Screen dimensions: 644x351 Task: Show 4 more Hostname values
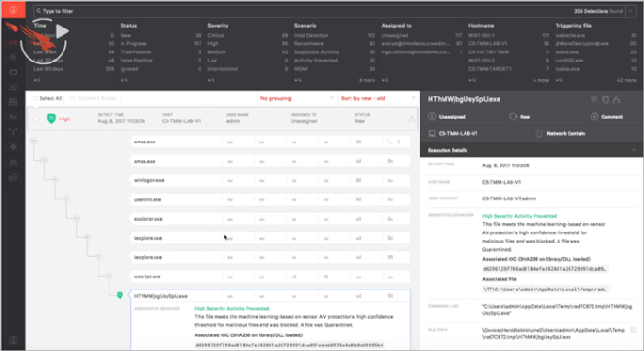tap(541, 80)
